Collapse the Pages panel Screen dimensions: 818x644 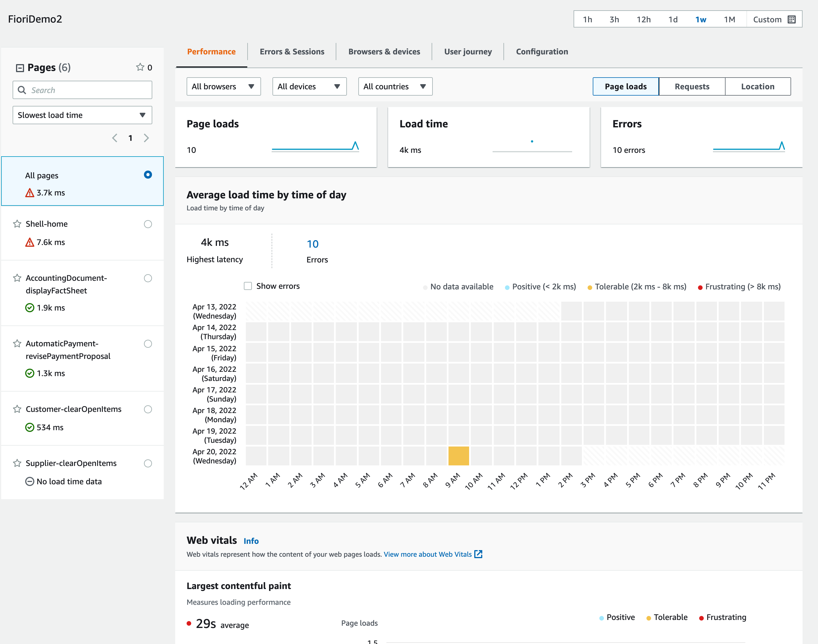point(19,68)
